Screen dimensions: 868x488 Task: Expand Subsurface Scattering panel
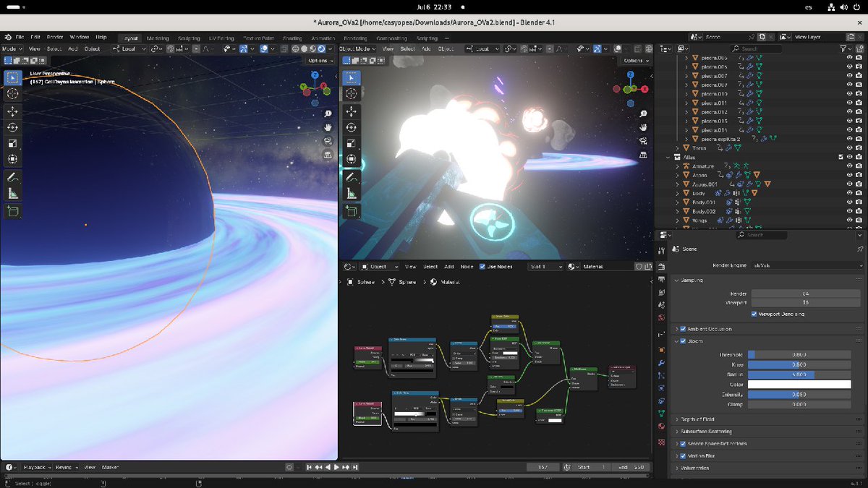[x=768, y=432]
